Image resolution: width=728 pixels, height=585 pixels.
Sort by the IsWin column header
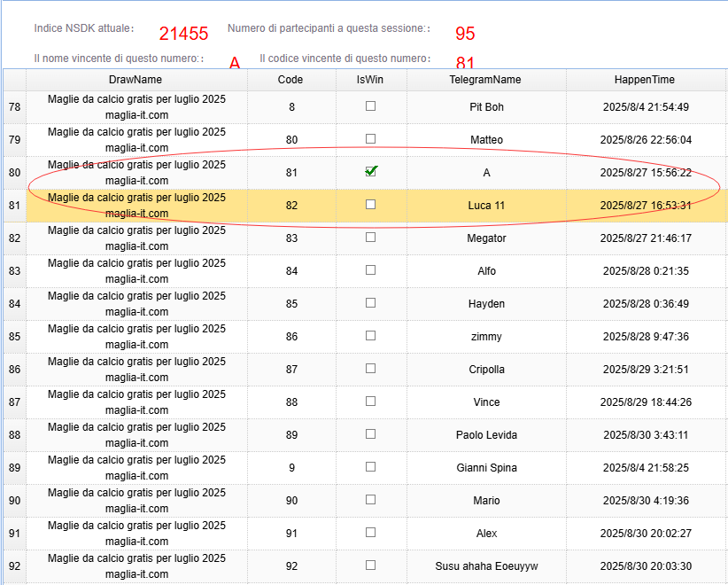coord(371,80)
